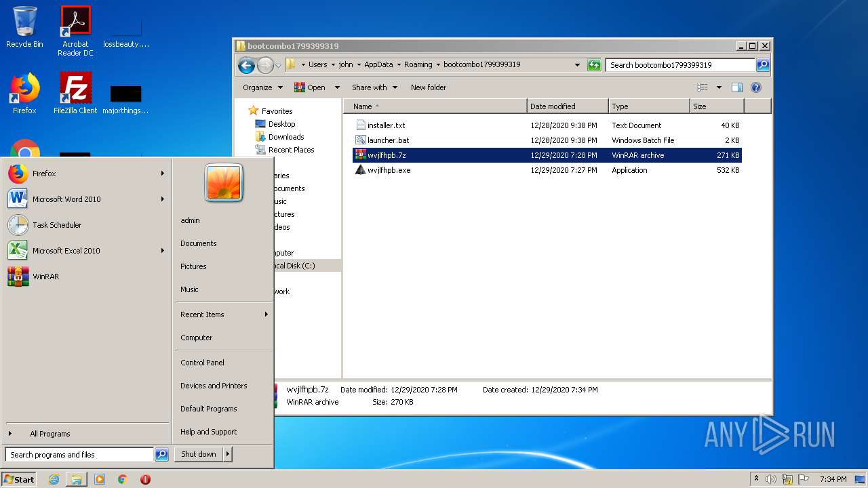Click Action Center flag tray icon
This screenshot has width=868, height=488.
click(x=804, y=479)
